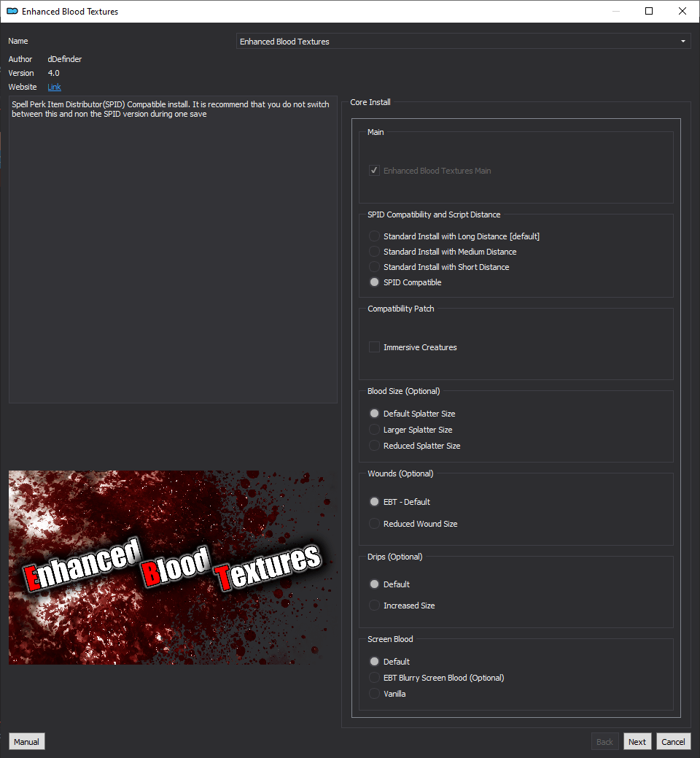Click the disabled Back button
The height and width of the screenshot is (758, 700).
click(x=604, y=741)
